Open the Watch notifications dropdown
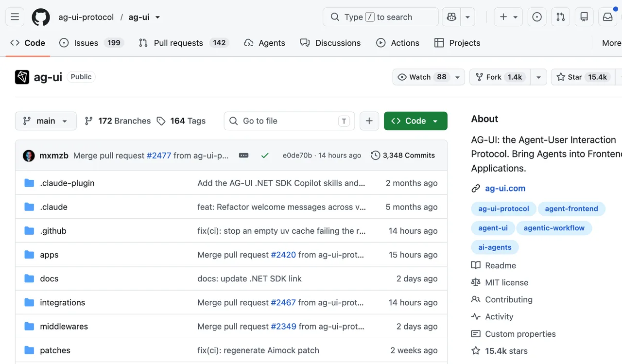The image size is (622, 364). 429,77
